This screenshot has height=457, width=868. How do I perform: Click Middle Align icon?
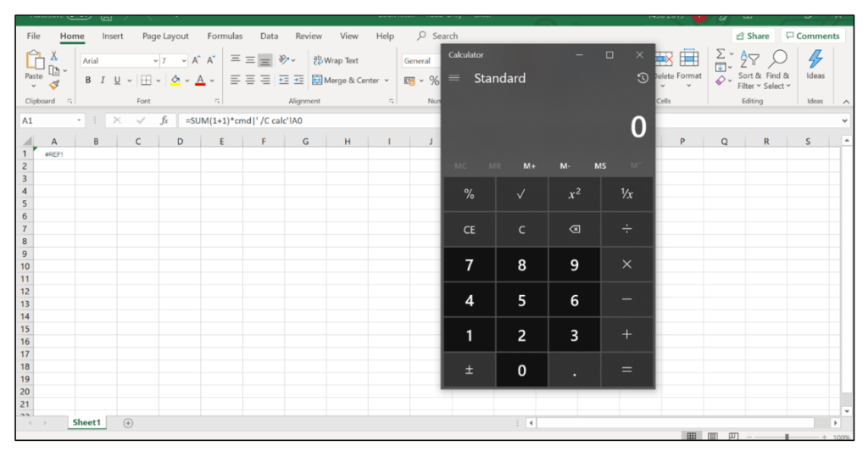pyautogui.click(x=250, y=60)
